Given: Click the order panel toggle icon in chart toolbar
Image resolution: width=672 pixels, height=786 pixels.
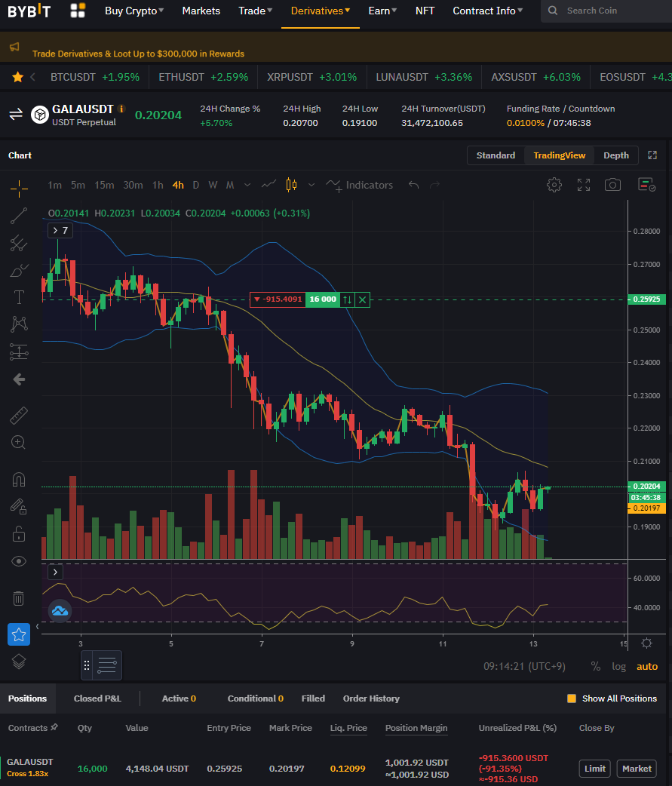Looking at the screenshot, I should 646,185.
